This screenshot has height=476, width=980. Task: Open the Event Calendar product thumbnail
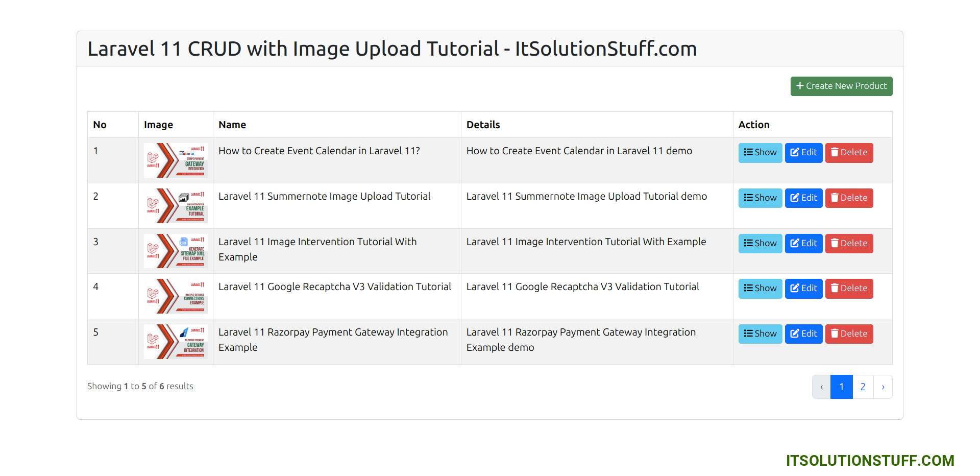176,160
